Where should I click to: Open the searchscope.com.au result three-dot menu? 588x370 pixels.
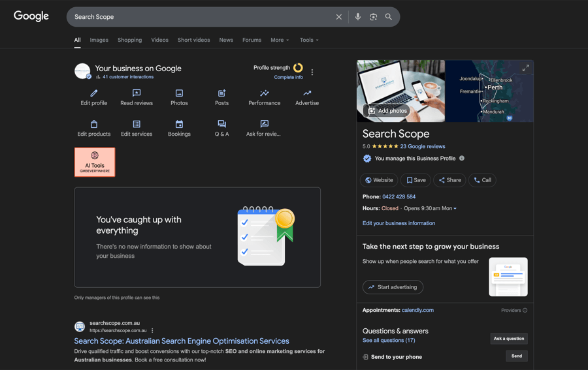coord(152,330)
